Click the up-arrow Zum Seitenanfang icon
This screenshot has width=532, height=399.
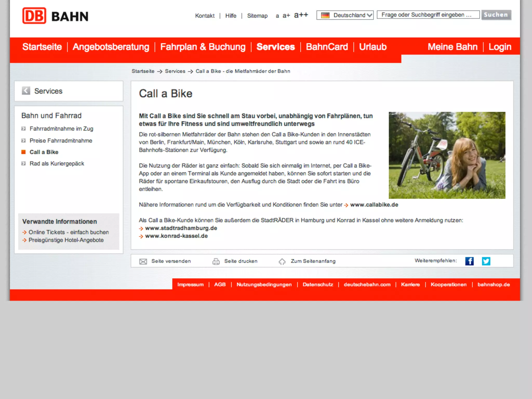[x=282, y=261]
